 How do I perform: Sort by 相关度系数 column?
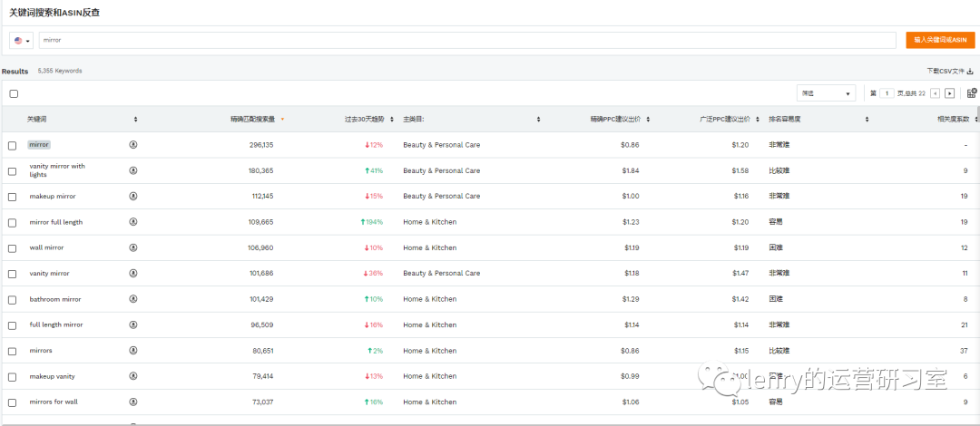coord(975,120)
